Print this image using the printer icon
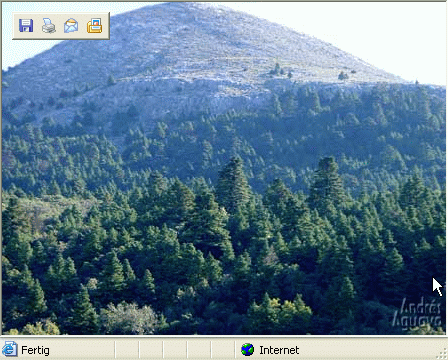Image resolution: width=448 pixels, height=360 pixels. (x=49, y=26)
